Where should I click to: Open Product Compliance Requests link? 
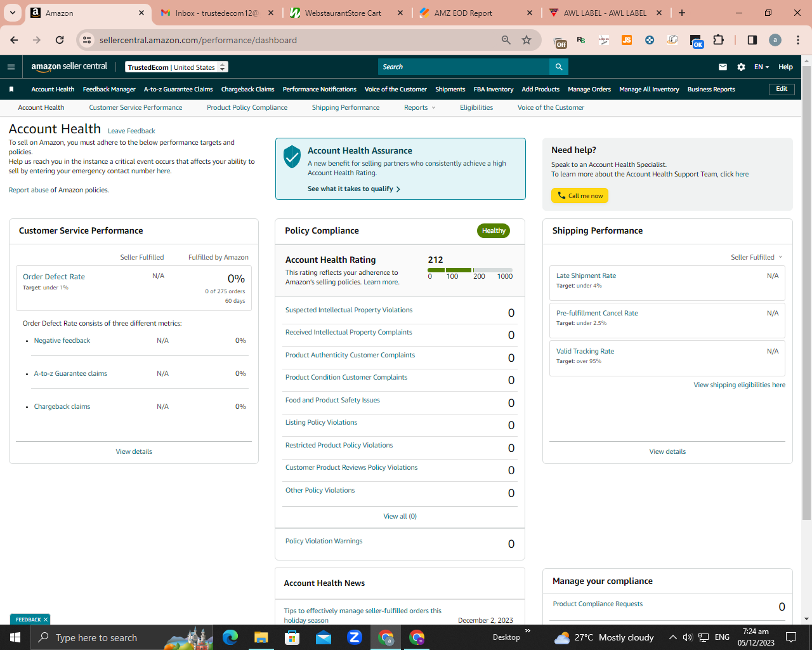(x=598, y=604)
